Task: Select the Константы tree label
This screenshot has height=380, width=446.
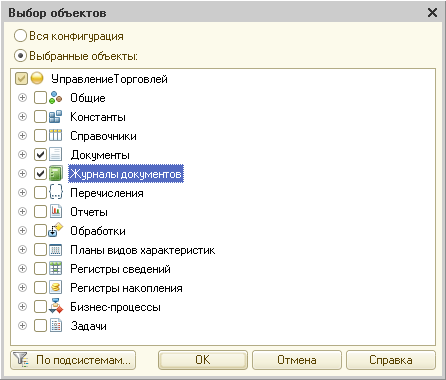Action: [98, 117]
